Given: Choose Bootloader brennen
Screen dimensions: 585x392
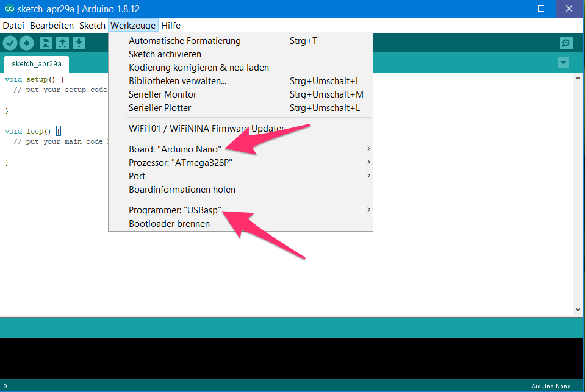Looking at the screenshot, I should click(x=240, y=224).
